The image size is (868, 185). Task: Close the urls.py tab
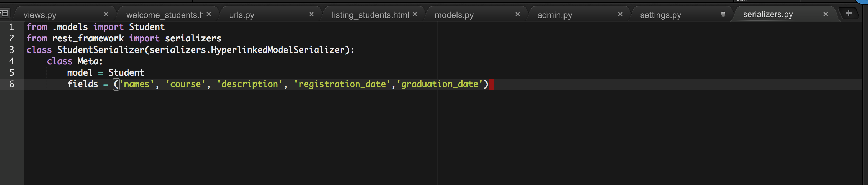coord(311,14)
